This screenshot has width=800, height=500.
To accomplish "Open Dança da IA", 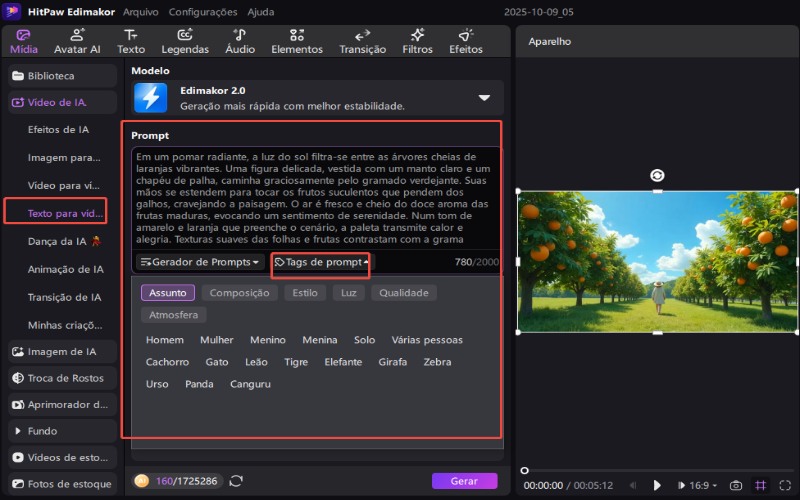I will pyautogui.click(x=64, y=241).
